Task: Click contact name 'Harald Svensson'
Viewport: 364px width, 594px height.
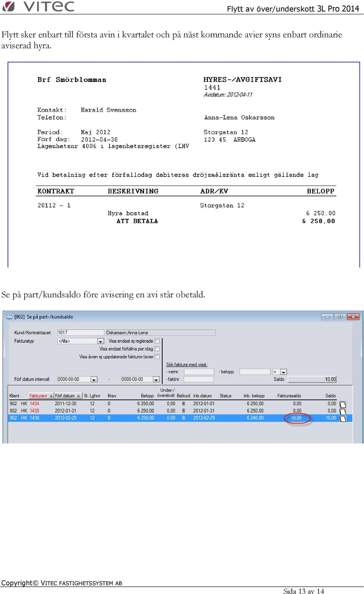Action: [x=108, y=110]
